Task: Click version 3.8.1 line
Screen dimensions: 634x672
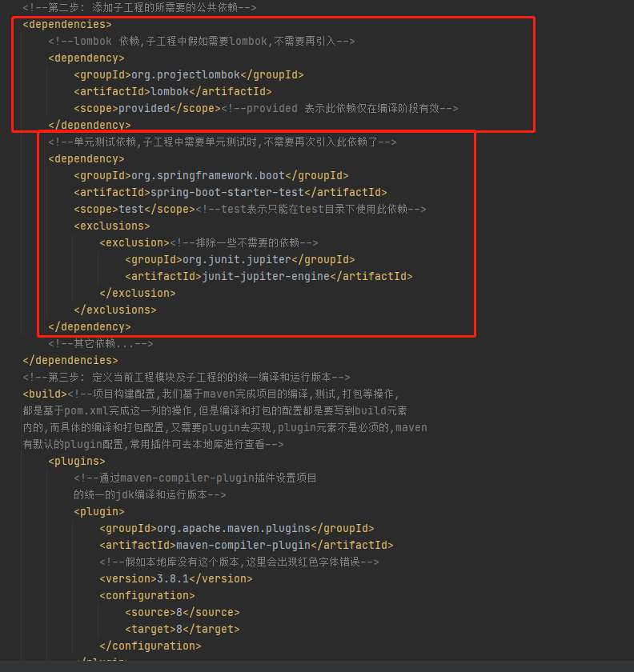Action: pos(176,578)
